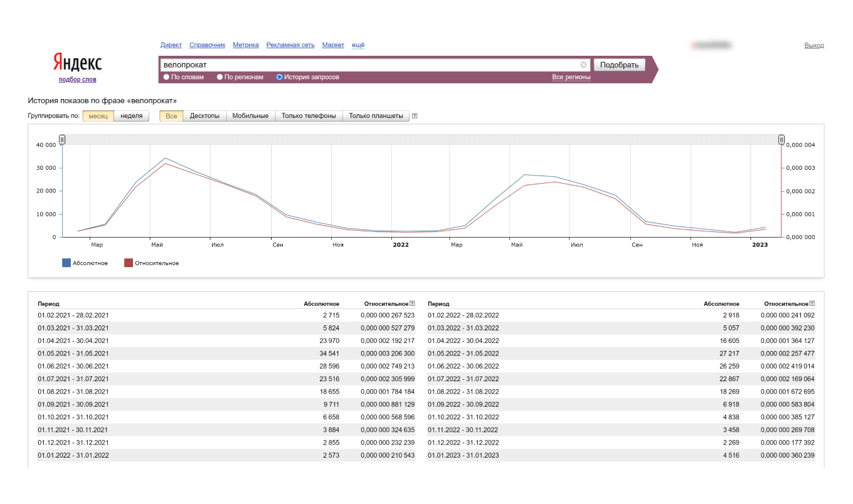Screen dimensions: 853x504
Task: Switch to the Только телефоны tab
Action: (309, 116)
